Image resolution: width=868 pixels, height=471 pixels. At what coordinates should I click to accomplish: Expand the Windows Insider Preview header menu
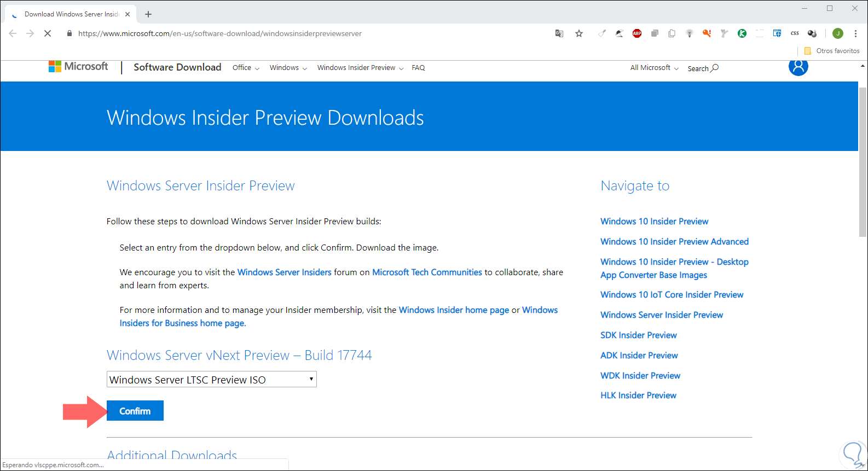coord(360,68)
